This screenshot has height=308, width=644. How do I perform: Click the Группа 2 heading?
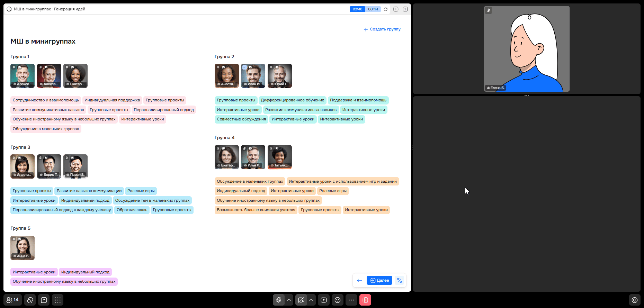(x=224, y=57)
